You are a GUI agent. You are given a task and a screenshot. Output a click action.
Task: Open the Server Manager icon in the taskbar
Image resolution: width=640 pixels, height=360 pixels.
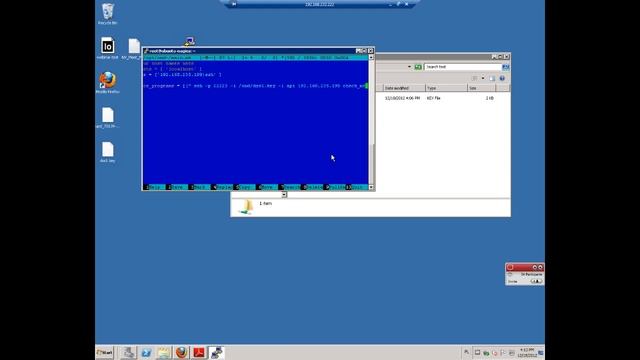click(x=128, y=352)
